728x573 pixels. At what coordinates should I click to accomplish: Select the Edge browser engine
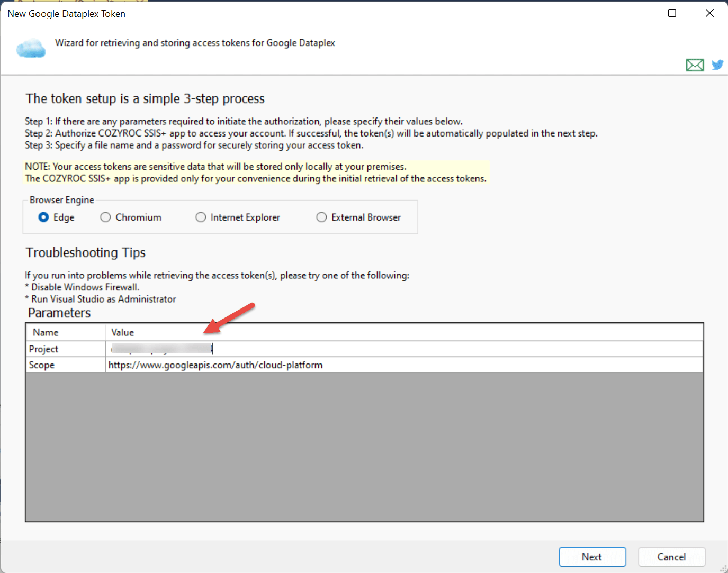tap(57, 217)
